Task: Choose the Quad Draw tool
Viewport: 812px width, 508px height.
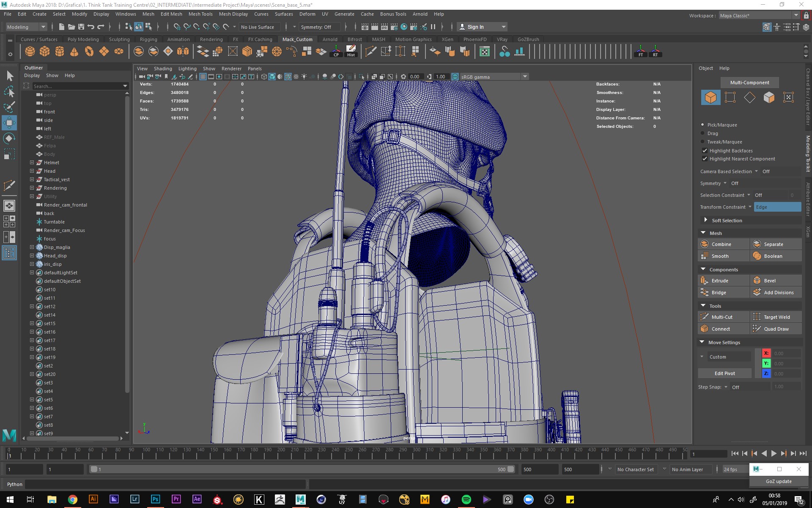Action: point(776,329)
